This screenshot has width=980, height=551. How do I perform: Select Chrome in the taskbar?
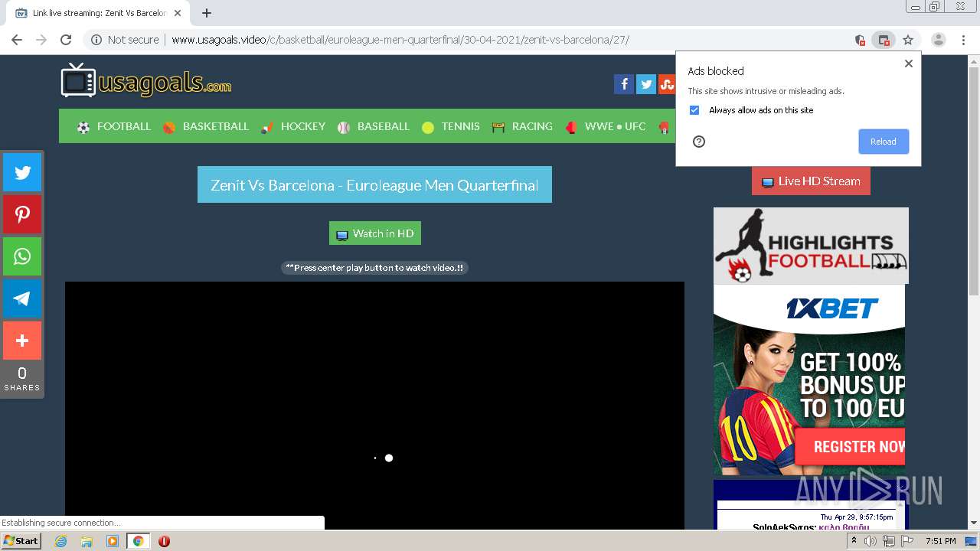[139, 541]
